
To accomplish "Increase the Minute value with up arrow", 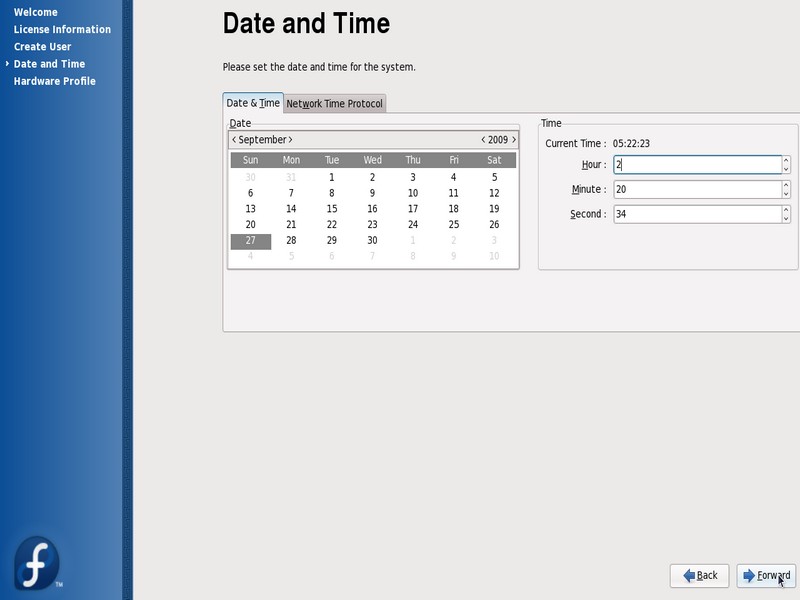I will (786, 185).
